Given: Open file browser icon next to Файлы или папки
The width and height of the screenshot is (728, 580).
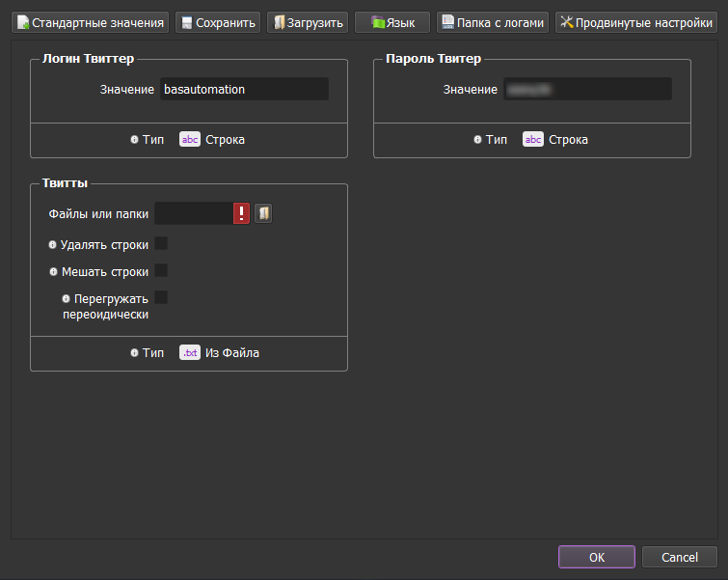Looking at the screenshot, I should (263, 213).
